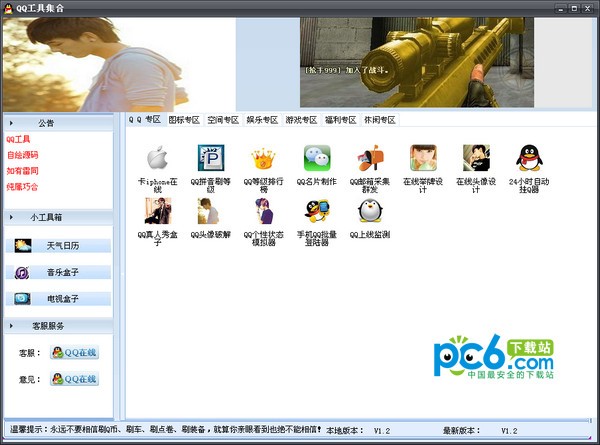Launch QQ邮箱采集群发 mailbox icon
This screenshot has height=445, width=600.
370,158
